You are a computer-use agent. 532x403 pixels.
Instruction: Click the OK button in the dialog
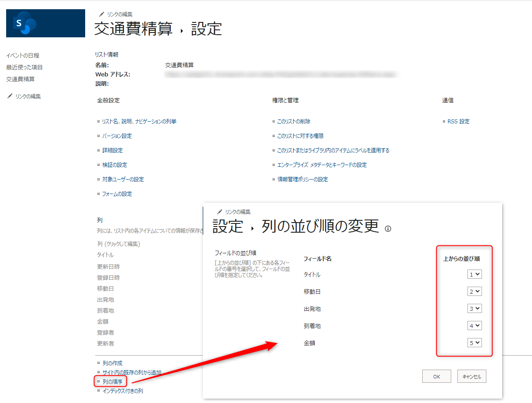click(x=436, y=376)
